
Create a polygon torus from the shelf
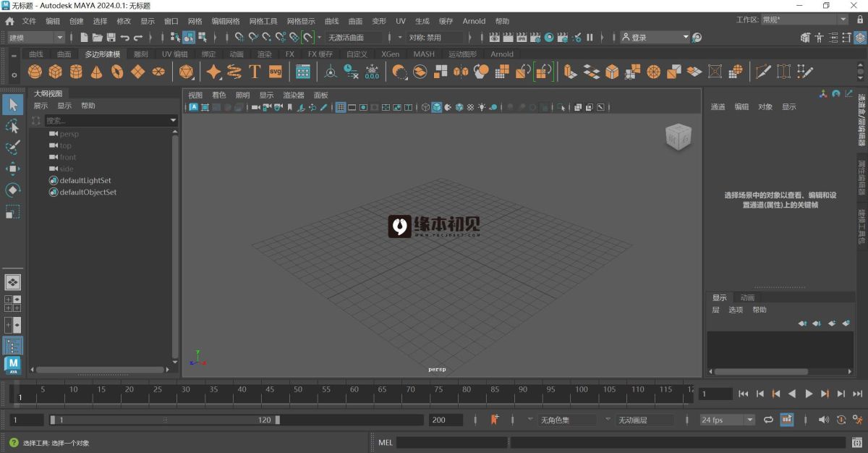click(117, 72)
